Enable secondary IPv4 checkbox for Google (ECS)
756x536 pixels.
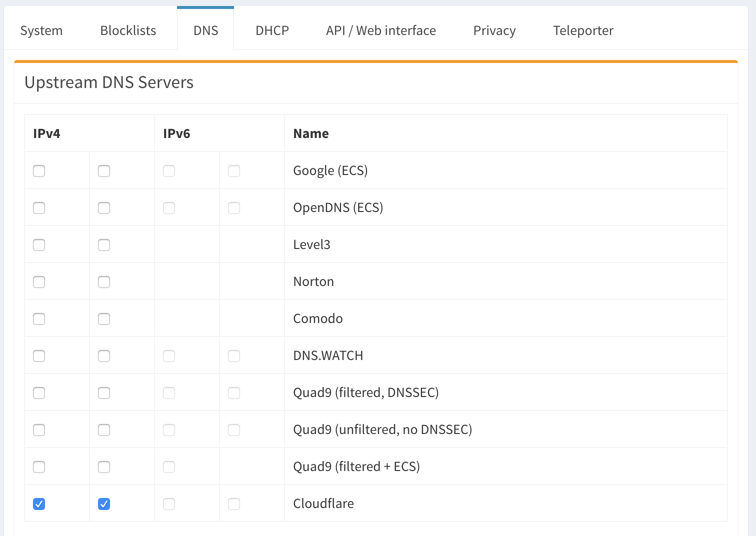pos(104,171)
